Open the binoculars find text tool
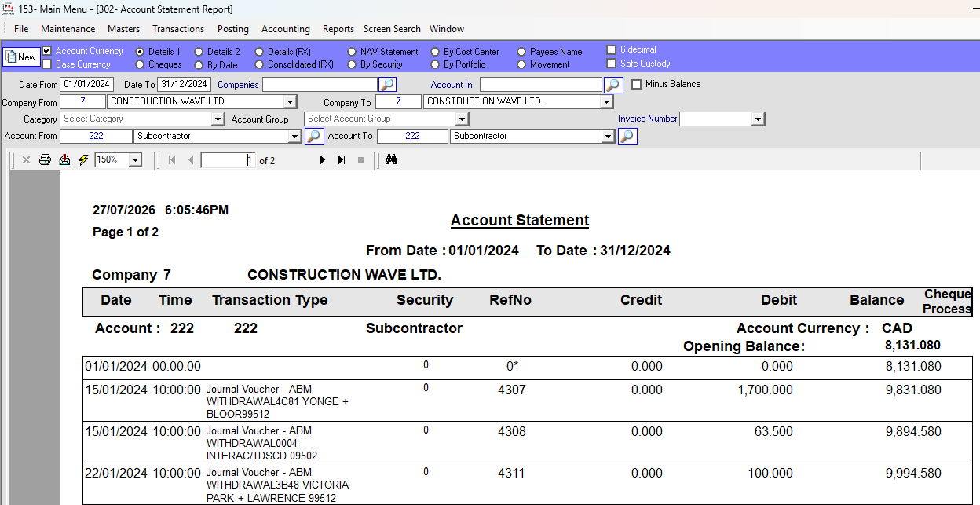The height and width of the screenshot is (505, 980). pos(392,160)
